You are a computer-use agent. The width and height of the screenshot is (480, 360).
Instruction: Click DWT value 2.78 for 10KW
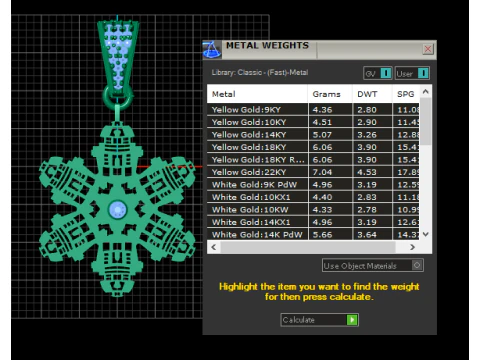367,210
